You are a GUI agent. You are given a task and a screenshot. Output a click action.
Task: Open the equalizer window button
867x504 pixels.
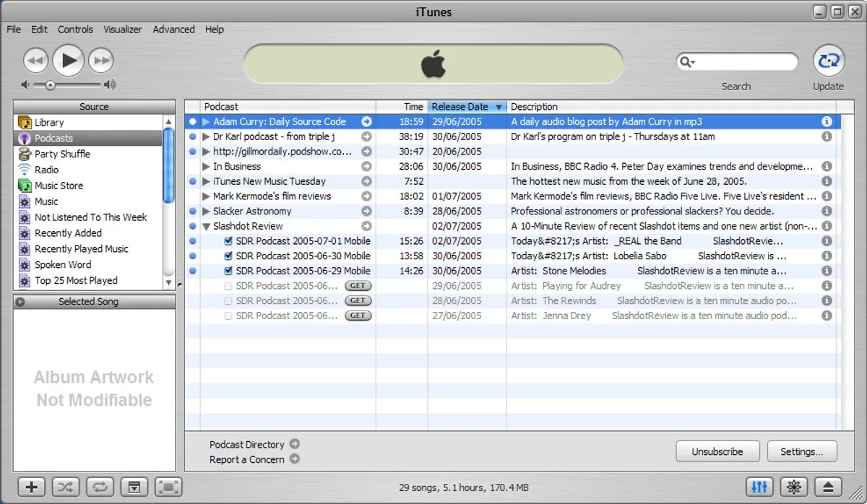point(759,487)
